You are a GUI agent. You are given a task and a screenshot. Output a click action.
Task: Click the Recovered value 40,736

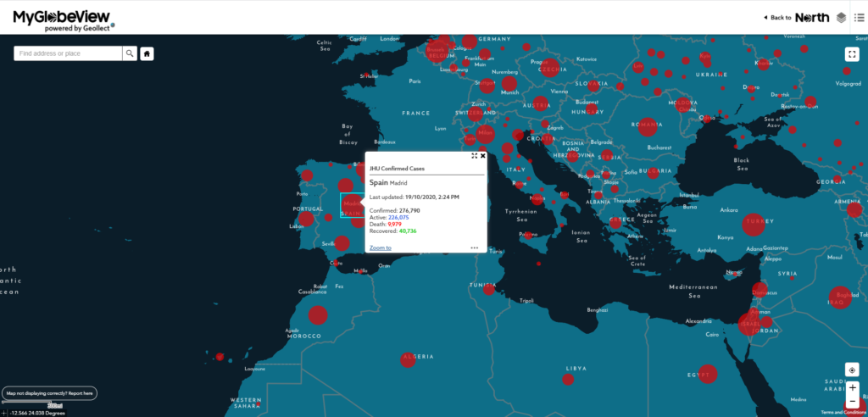tap(408, 231)
